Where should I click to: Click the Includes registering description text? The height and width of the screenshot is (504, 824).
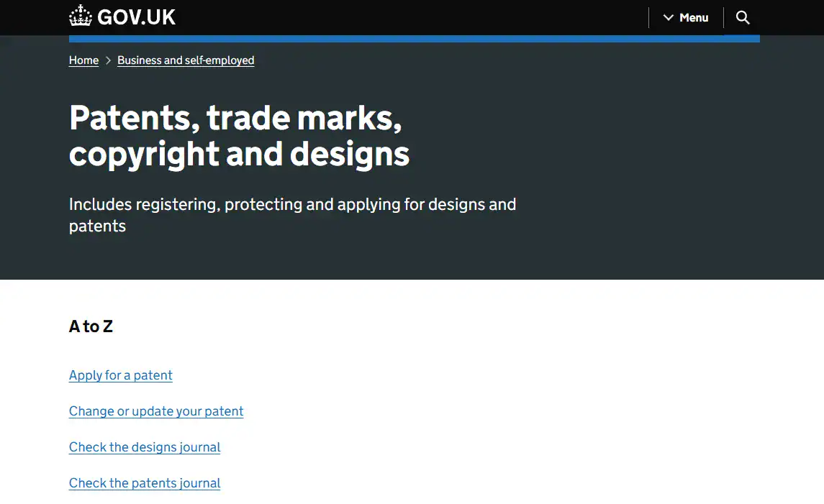[x=292, y=215]
